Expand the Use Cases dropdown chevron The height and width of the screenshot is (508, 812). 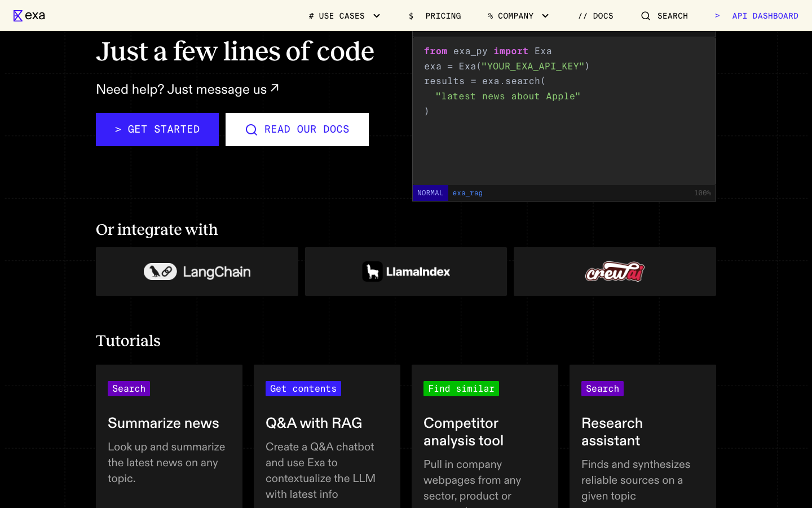click(377, 16)
